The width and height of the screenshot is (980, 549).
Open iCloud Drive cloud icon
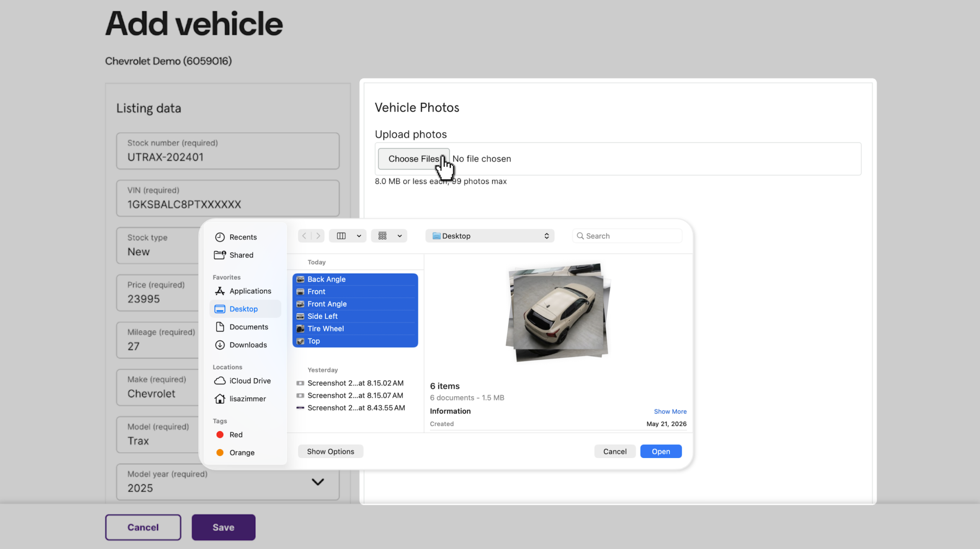220,381
